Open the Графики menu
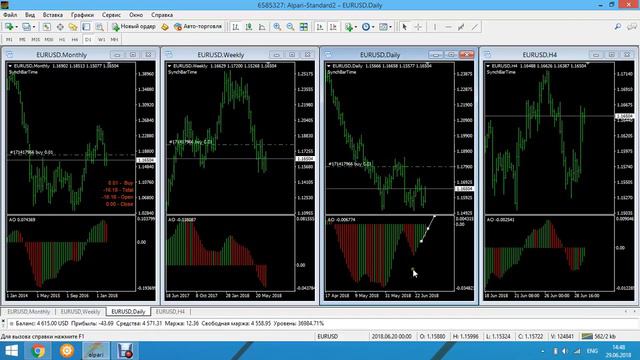The image size is (640, 360). (82, 15)
